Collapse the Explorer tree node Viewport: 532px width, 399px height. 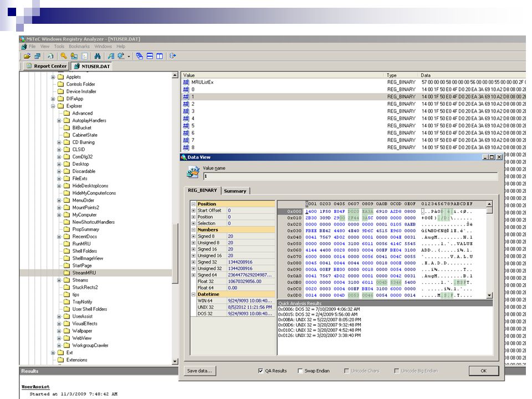click(x=53, y=106)
